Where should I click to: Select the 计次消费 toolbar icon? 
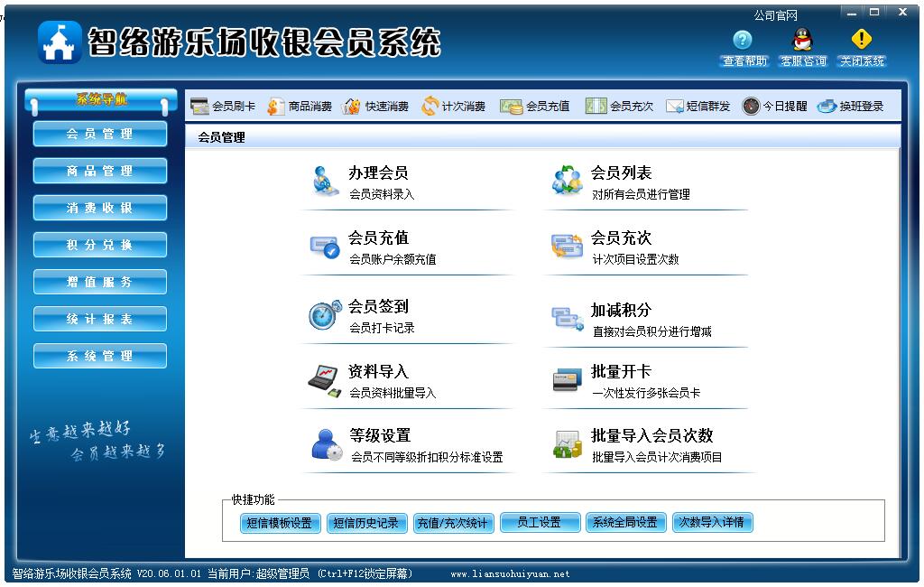tap(430, 107)
